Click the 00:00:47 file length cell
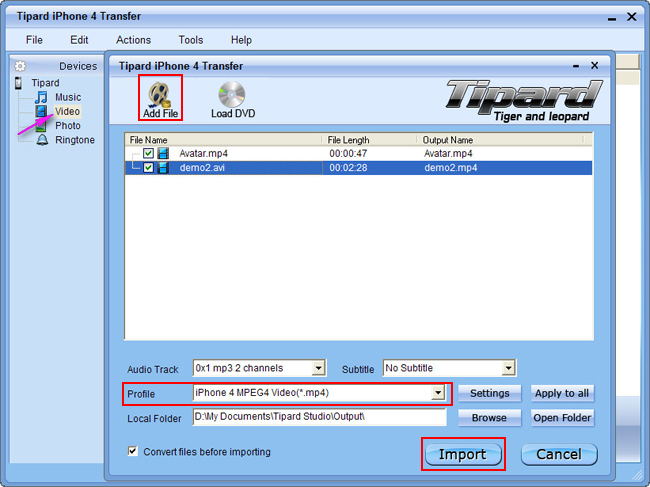 click(x=348, y=153)
